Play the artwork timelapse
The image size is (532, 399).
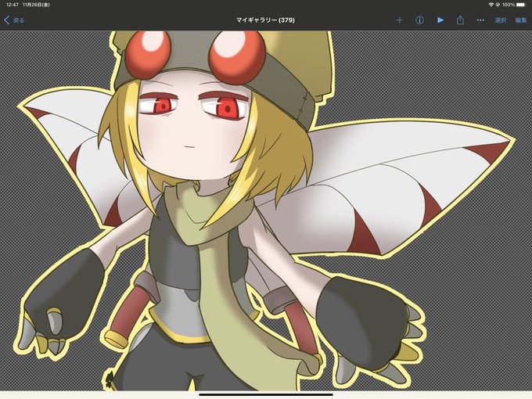[x=440, y=20]
